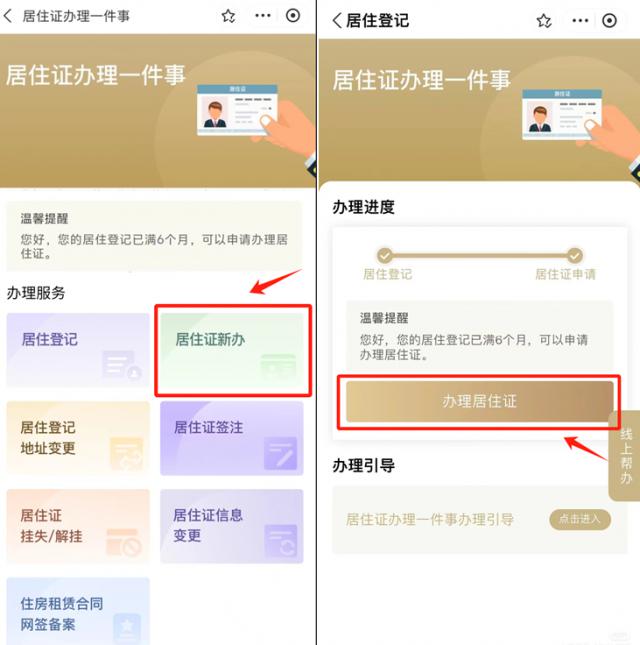Viewport: 640px width, 645px height.
Task: Open three-dot menu on 居住登记 screen
Action: tap(580, 21)
